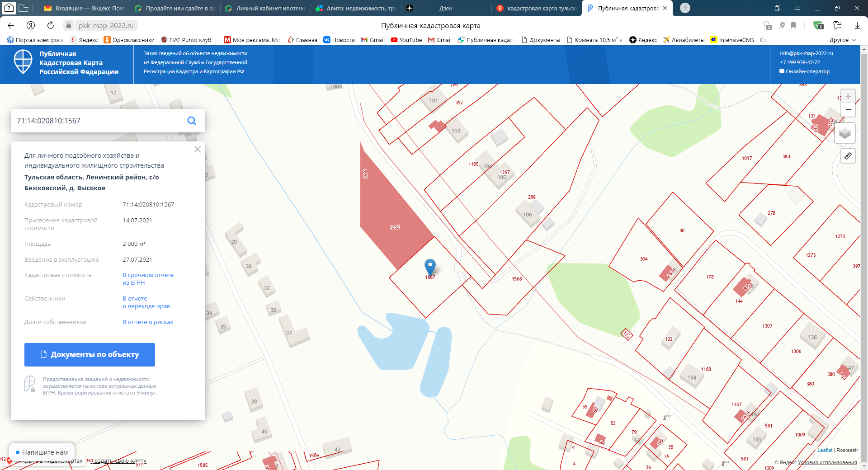The height and width of the screenshot is (470, 868).
Task: Switch to the Входящие — Яндекс Почта tab
Action: pyautogui.click(x=85, y=8)
